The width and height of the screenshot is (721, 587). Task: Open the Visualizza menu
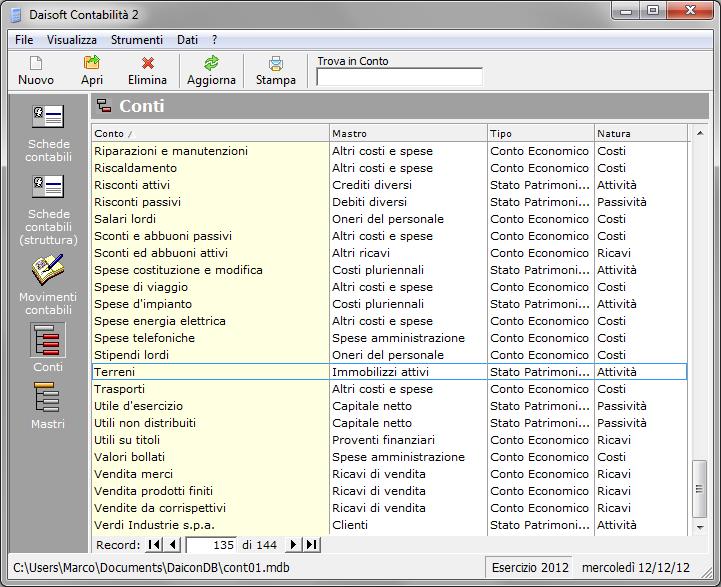(x=72, y=40)
